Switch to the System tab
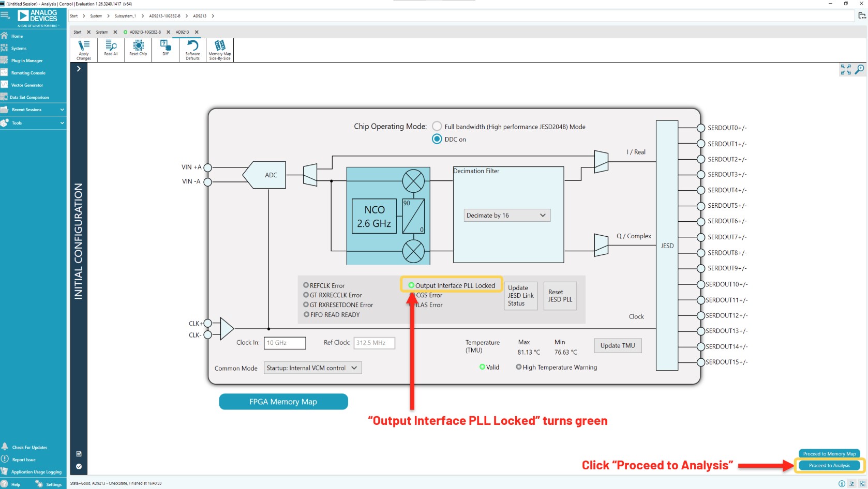 tap(102, 32)
